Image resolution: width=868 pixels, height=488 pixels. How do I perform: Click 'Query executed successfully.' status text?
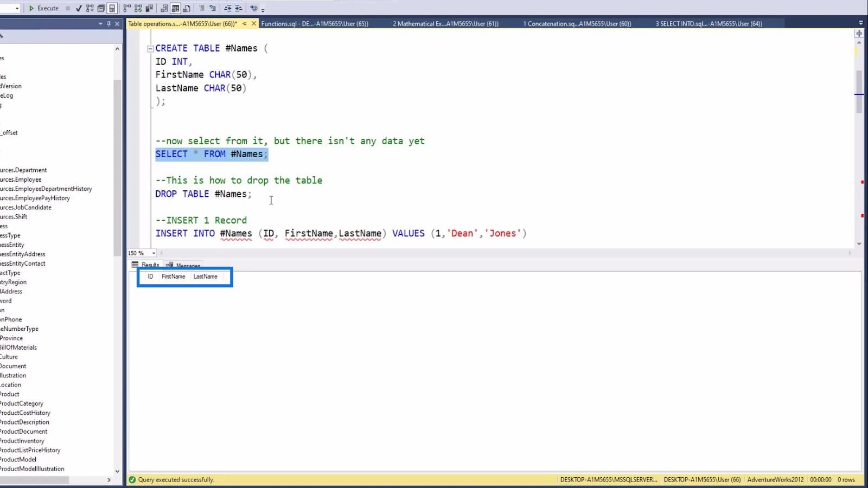coord(176,480)
